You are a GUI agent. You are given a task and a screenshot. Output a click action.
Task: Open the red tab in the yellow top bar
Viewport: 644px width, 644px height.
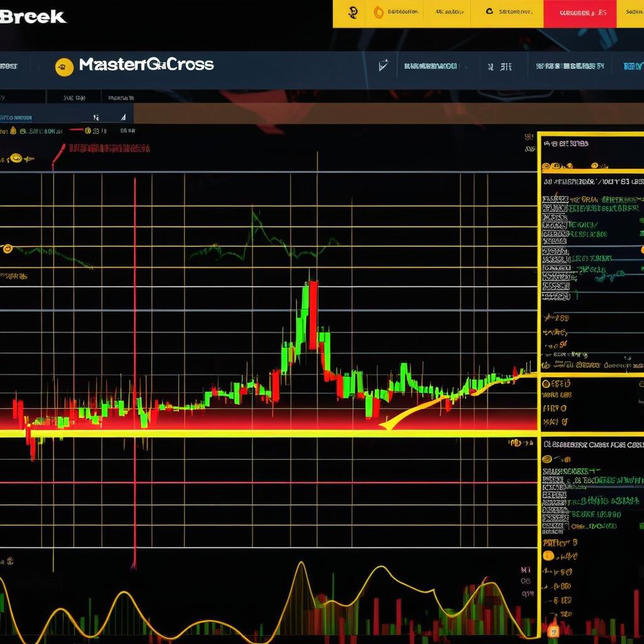click(x=579, y=14)
